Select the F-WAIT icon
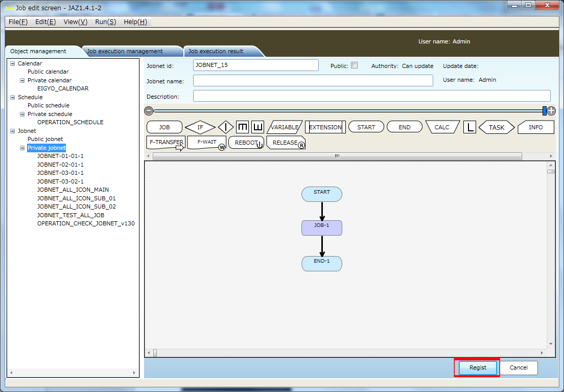The width and height of the screenshot is (564, 392). point(207,143)
